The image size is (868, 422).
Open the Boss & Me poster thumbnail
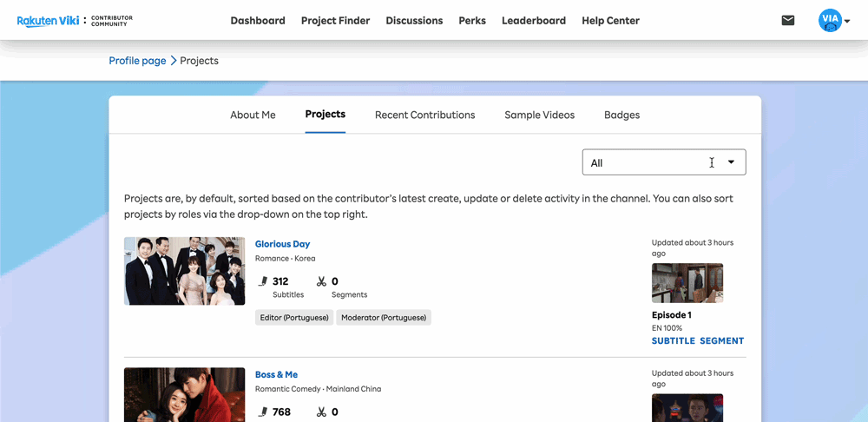click(x=184, y=395)
